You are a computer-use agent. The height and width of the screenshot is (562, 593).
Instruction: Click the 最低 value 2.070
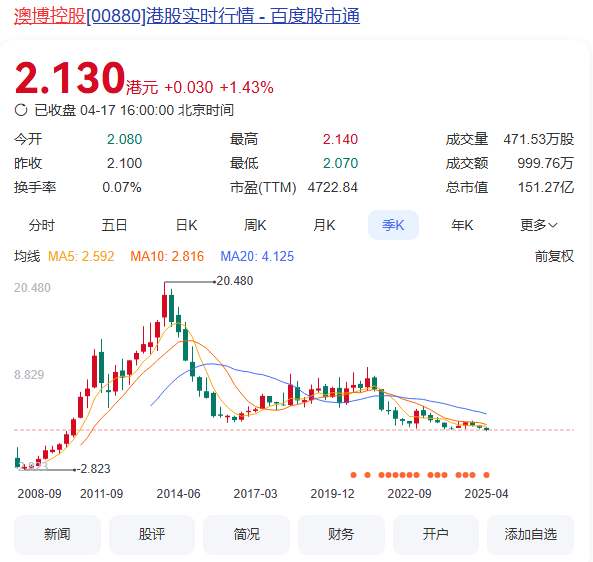click(340, 163)
